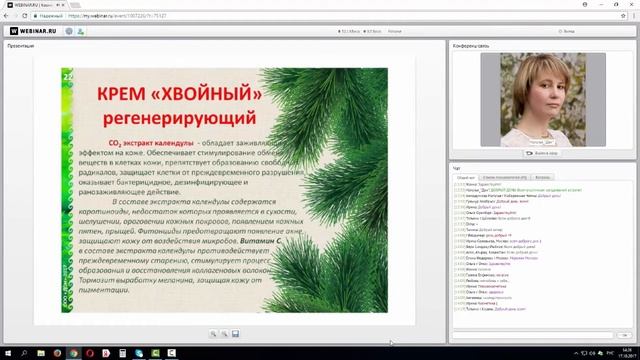The height and width of the screenshot is (360, 640).
Task: Go back using the browser back arrow
Action: tap(6, 16)
